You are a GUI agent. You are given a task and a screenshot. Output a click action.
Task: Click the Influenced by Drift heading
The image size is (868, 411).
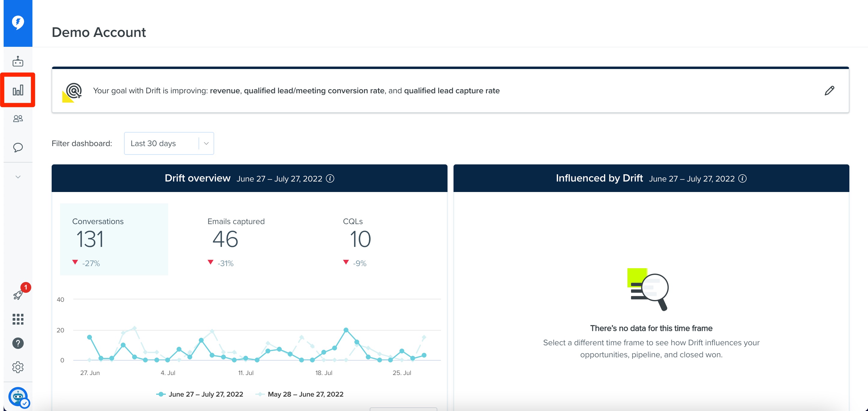(599, 178)
